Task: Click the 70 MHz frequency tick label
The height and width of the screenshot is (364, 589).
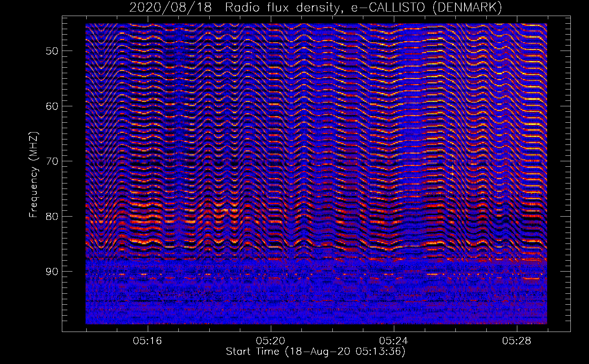Action: tap(52, 161)
